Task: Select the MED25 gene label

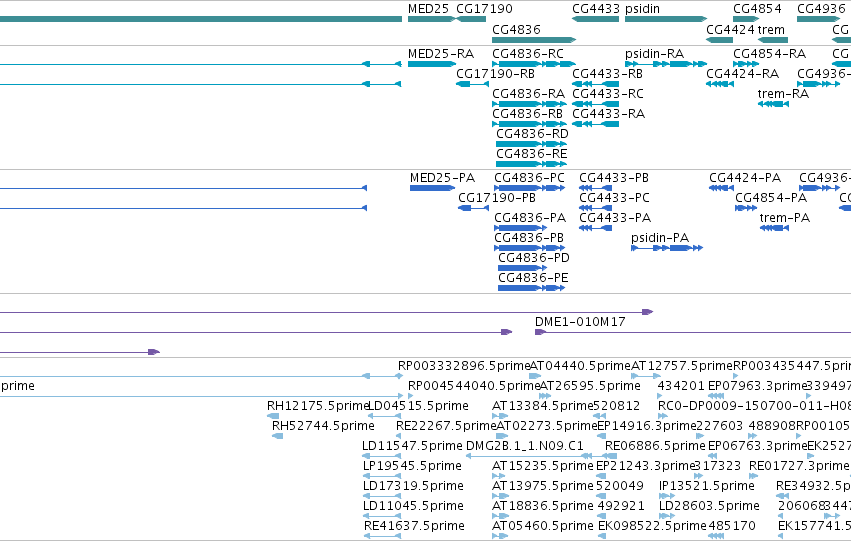Action: pos(428,9)
